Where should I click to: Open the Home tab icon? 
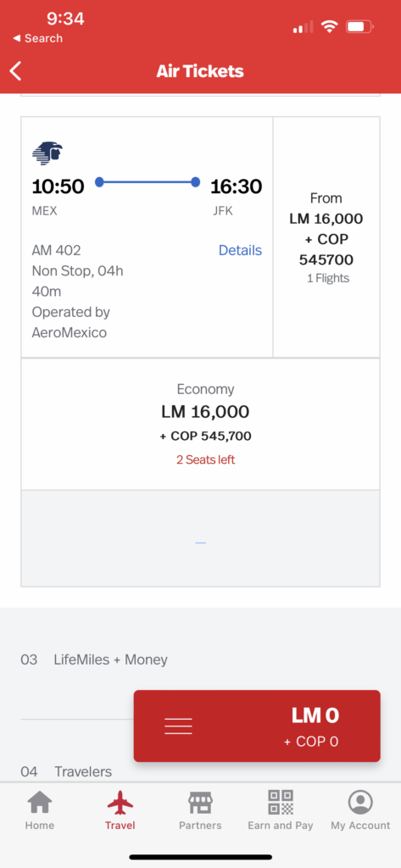(40, 803)
